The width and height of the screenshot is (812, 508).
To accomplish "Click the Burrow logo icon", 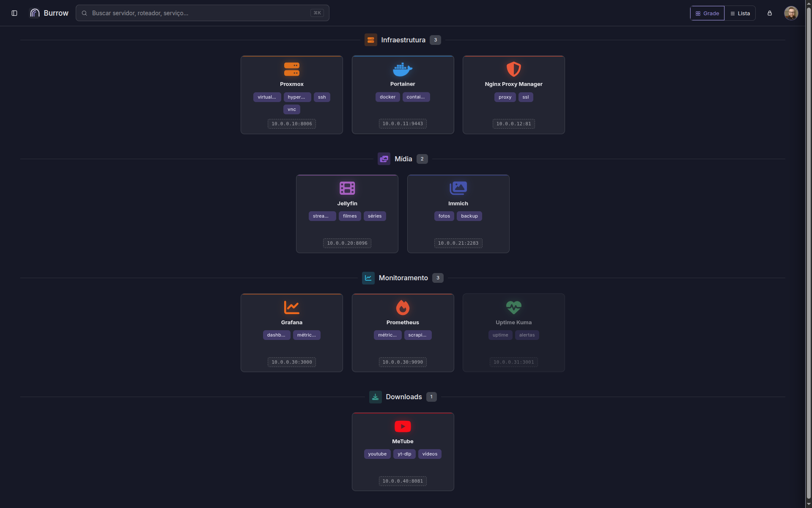I will click(35, 13).
